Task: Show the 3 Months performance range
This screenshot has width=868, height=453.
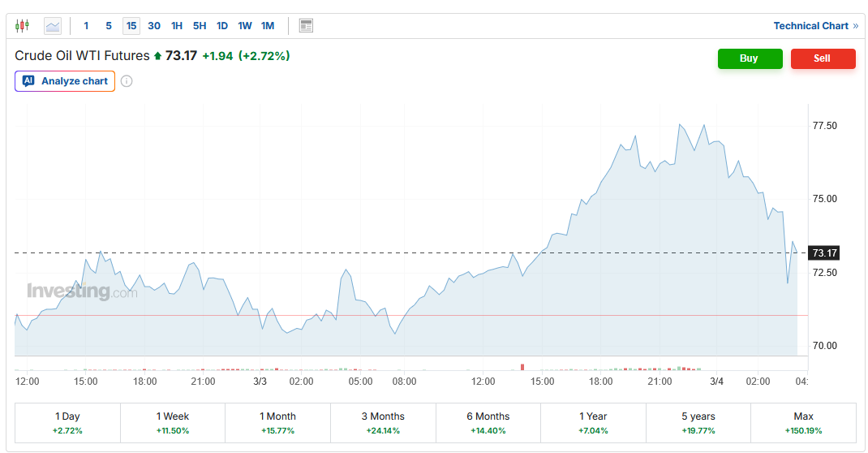Action: point(383,423)
